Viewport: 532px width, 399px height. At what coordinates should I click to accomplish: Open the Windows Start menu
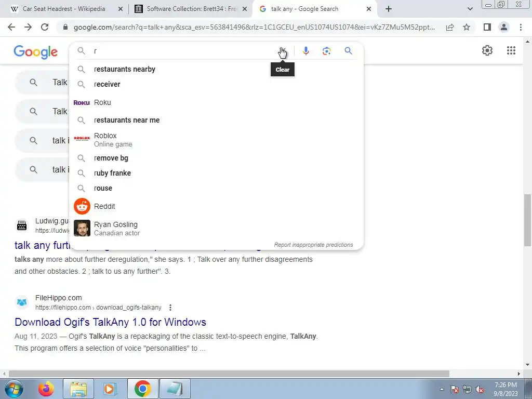tap(14, 389)
